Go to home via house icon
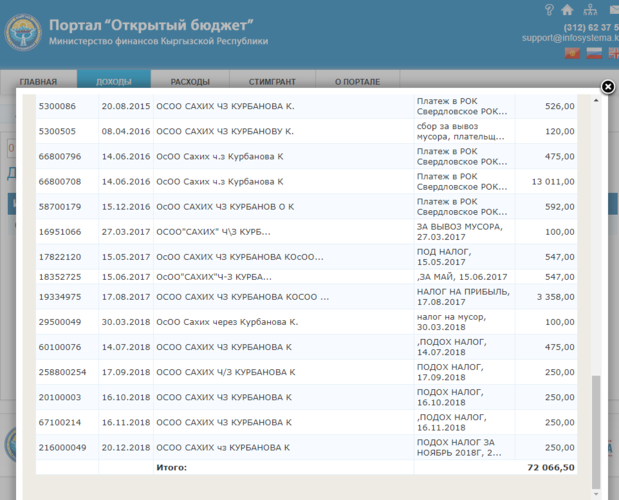This screenshot has width=619, height=500. pyautogui.click(x=568, y=10)
